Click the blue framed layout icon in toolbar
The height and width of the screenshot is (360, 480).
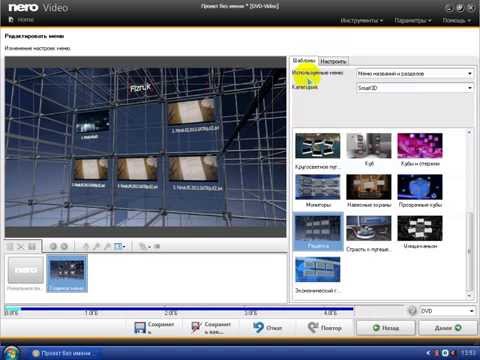point(118,246)
